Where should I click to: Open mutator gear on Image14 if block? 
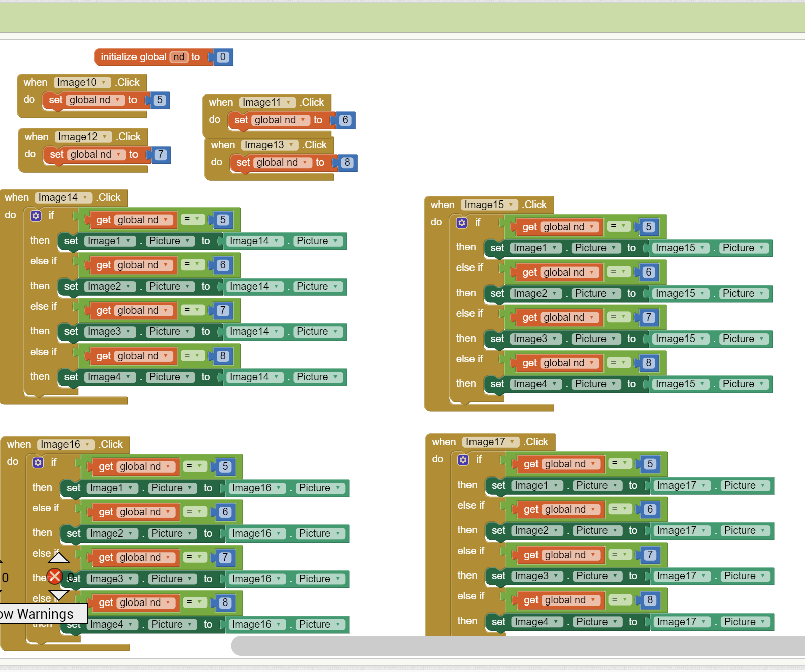click(x=36, y=216)
